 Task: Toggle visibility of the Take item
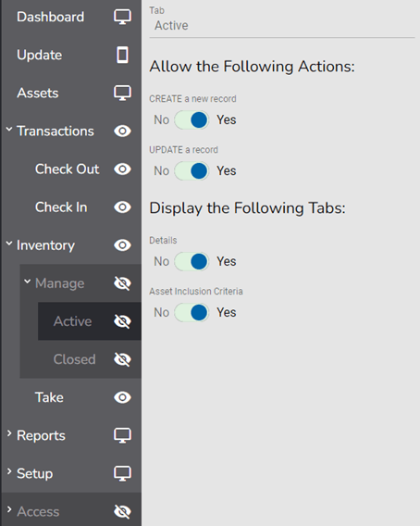(122, 397)
